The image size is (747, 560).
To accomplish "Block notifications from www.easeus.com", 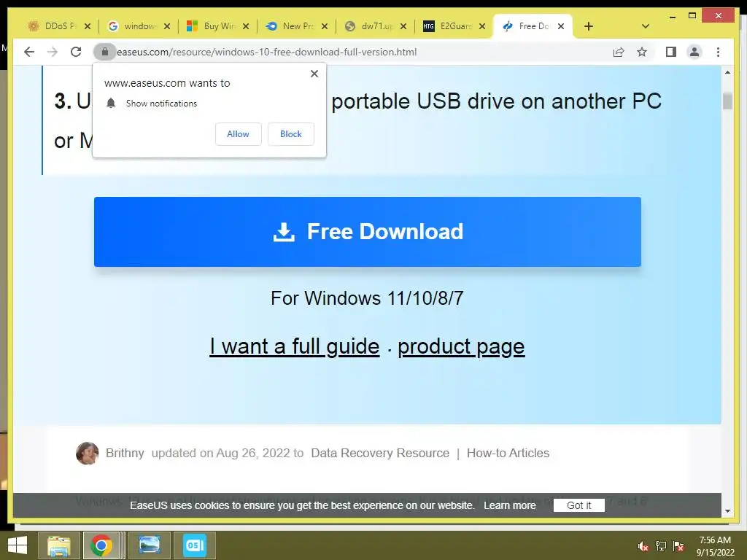I will pyautogui.click(x=290, y=134).
